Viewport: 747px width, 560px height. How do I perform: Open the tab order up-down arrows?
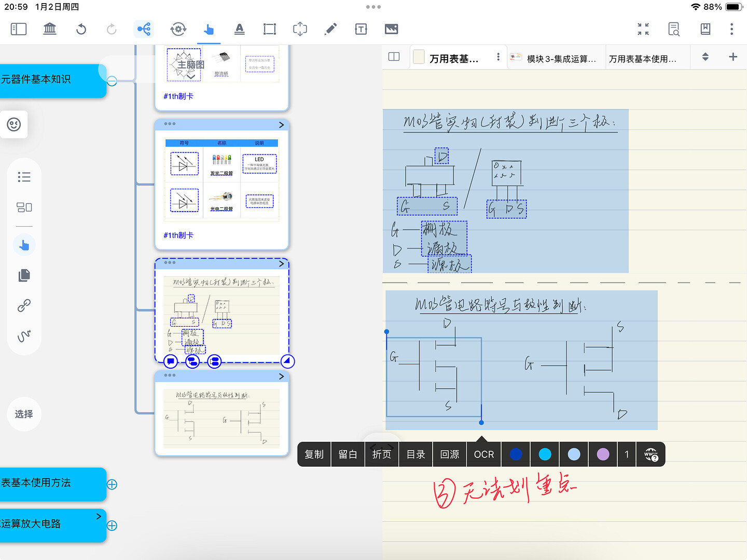point(705,57)
